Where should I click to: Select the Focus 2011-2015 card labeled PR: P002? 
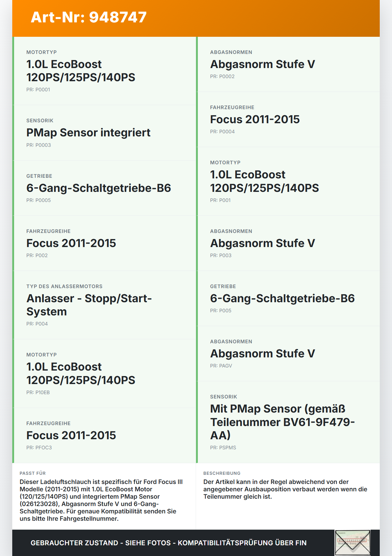click(x=104, y=243)
